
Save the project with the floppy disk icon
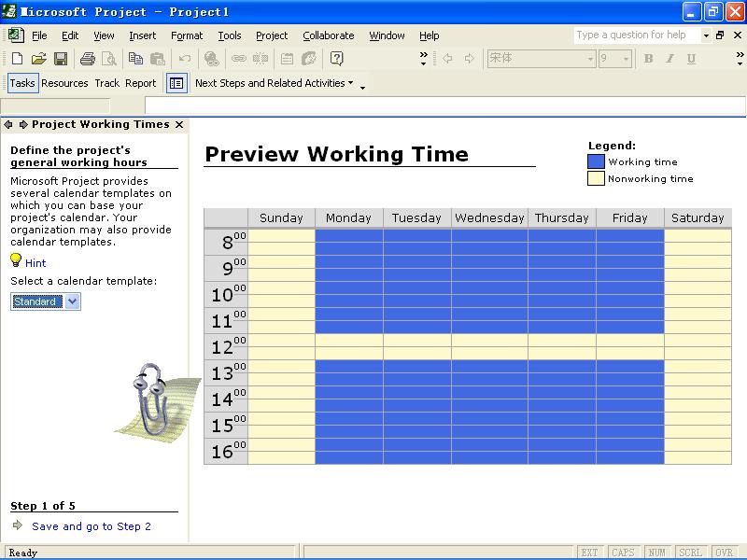pyautogui.click(x=61, y=59)
